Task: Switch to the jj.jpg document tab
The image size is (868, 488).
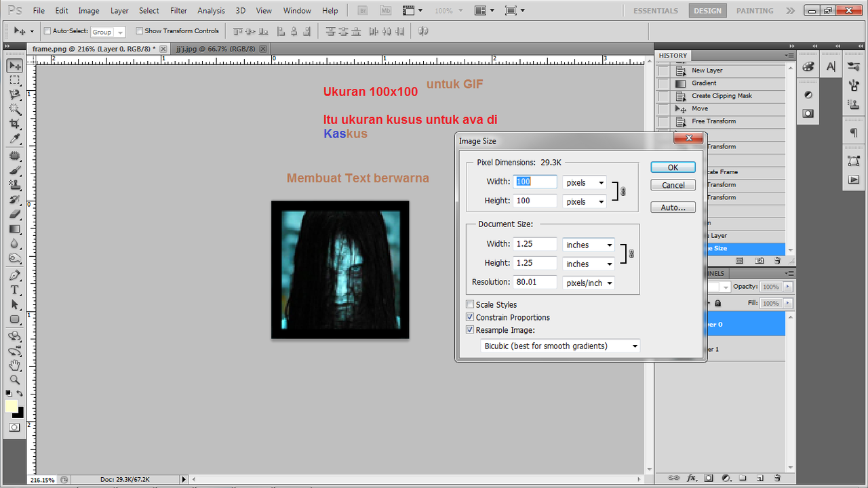Action: [x=217, y=48]
